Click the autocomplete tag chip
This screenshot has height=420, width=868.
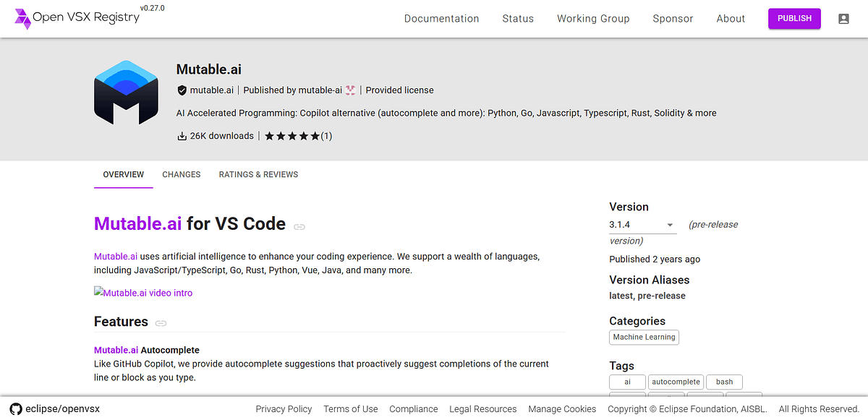[676, 382]
